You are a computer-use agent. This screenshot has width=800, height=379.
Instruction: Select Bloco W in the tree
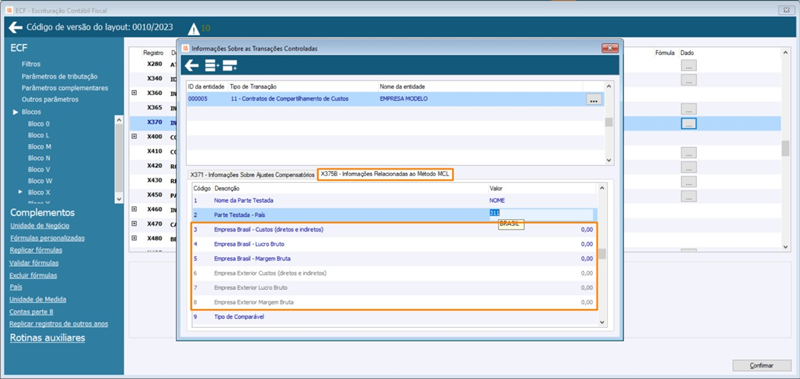tap(40, 181)
